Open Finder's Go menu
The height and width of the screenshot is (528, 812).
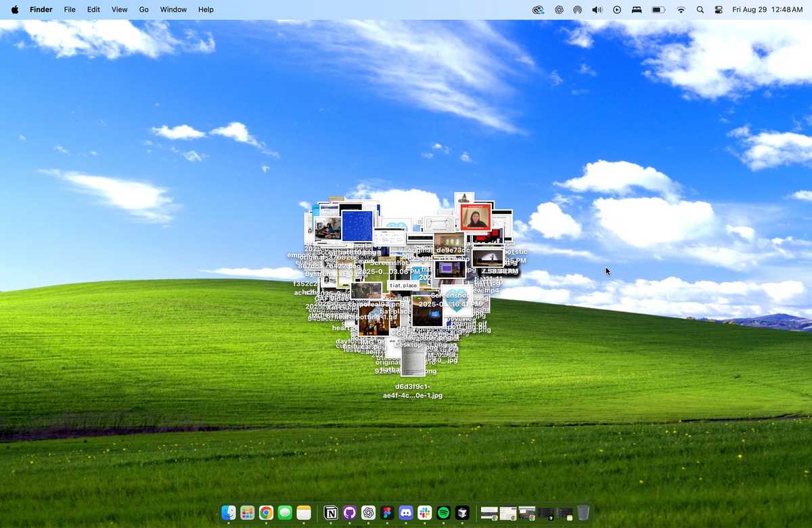(143, 9)
